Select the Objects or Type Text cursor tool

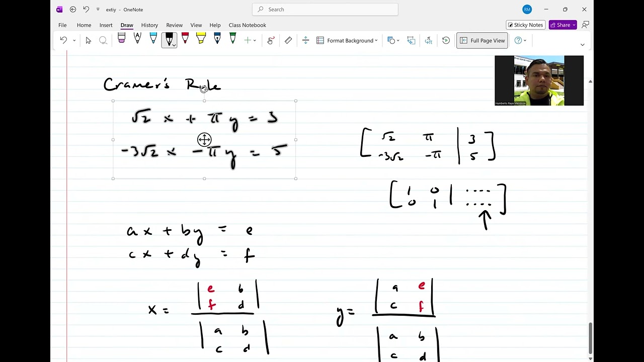(x=89, y=41)
